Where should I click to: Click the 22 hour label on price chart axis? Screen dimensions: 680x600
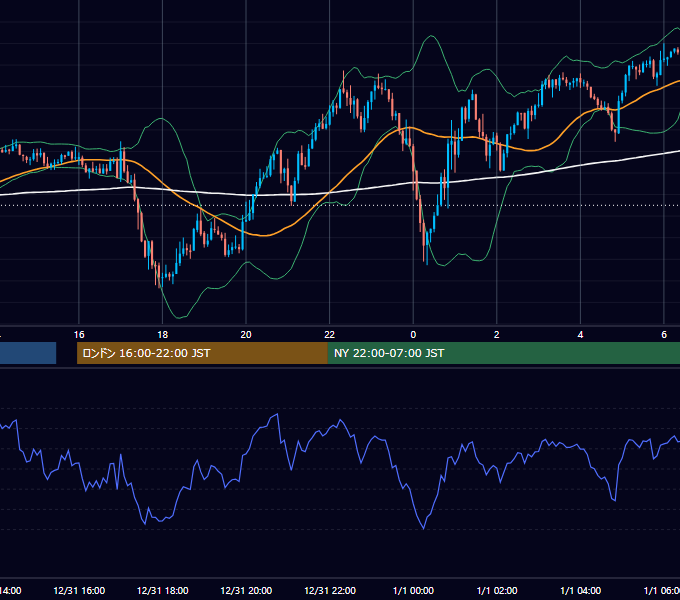pyautogui.click(x=330, y=334)
